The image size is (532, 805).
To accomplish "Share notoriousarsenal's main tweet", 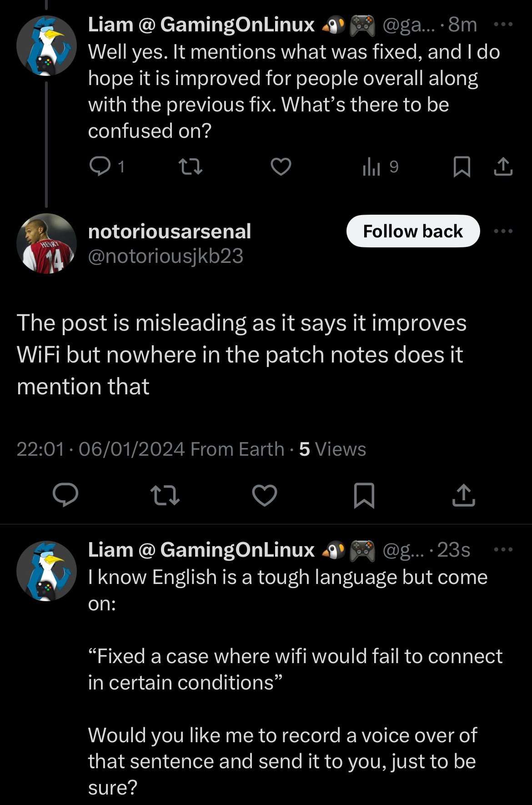I will pyautogui.click(x=463, y=495).
